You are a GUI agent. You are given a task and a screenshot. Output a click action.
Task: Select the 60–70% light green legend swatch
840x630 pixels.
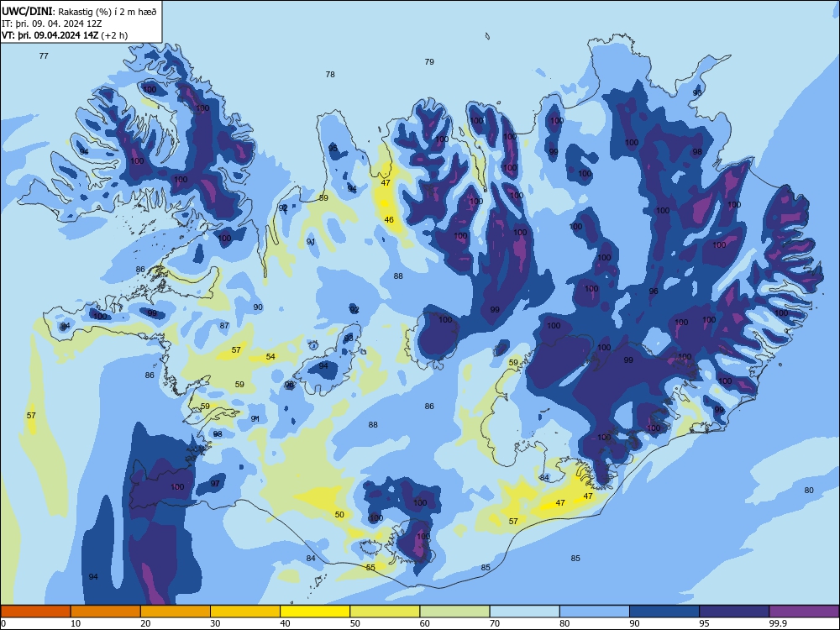click(x=454, y=612)
